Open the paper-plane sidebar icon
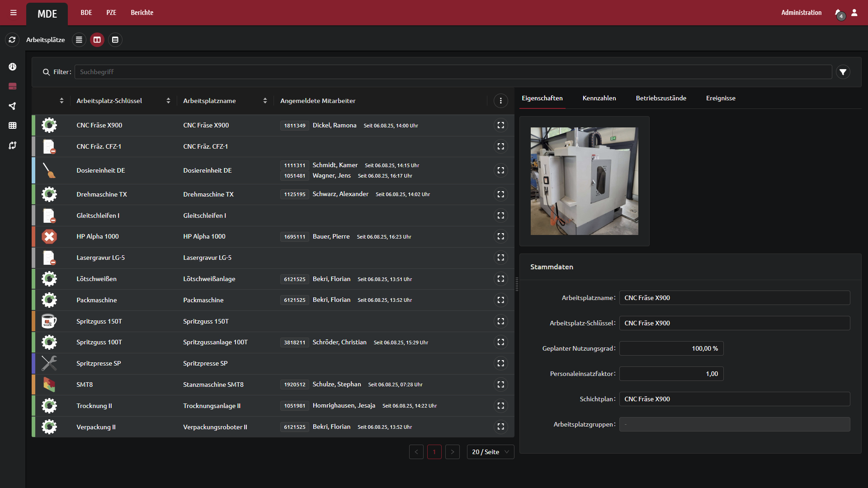 pos(13,106)
